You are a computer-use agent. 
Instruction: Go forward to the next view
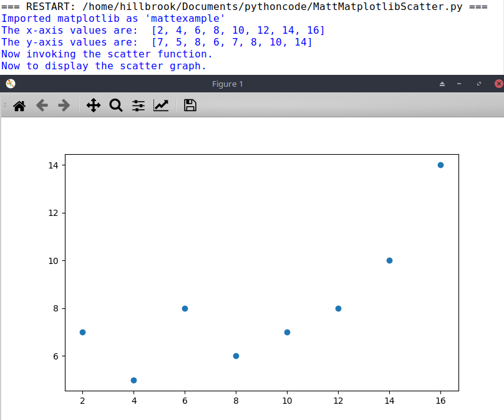point(64,105)
